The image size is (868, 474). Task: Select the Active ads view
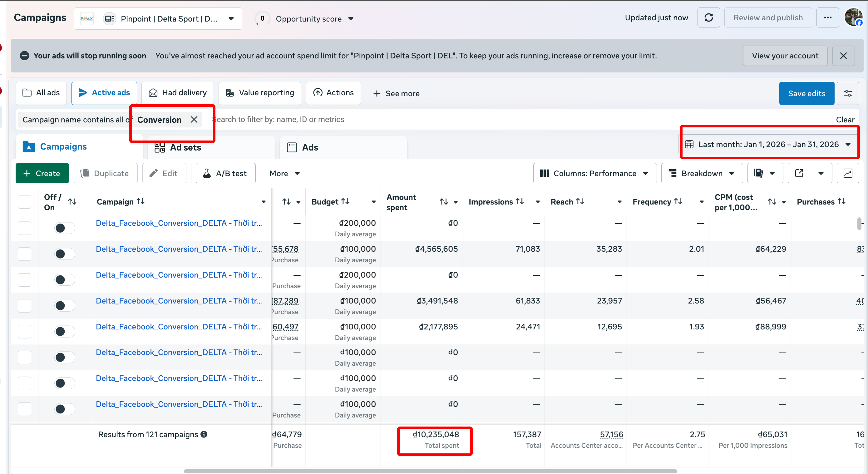(104, 93)
